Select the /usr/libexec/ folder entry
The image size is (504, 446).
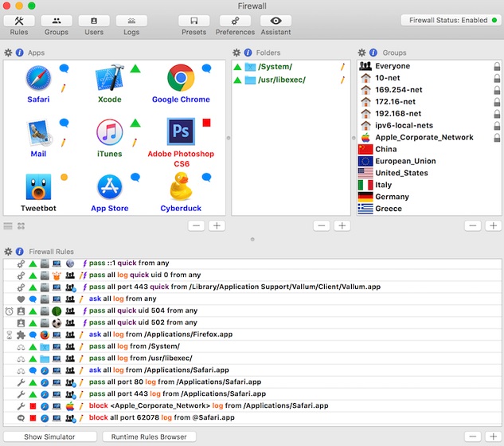tap(281, 80)
